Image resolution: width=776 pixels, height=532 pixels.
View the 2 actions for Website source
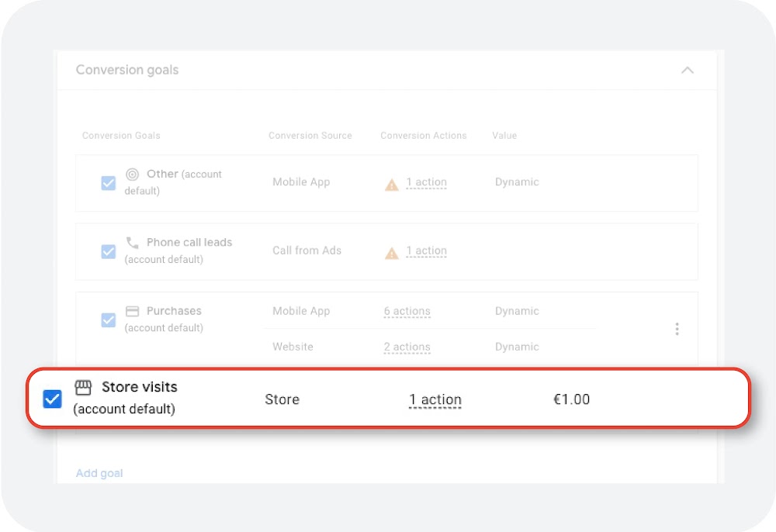click(407, 347)
